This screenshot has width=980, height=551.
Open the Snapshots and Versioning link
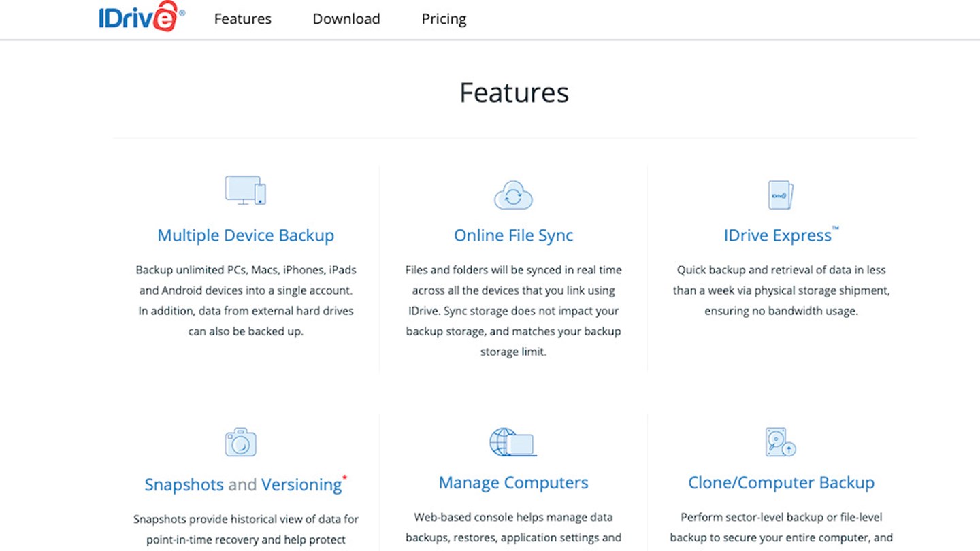tap(243, 484)
